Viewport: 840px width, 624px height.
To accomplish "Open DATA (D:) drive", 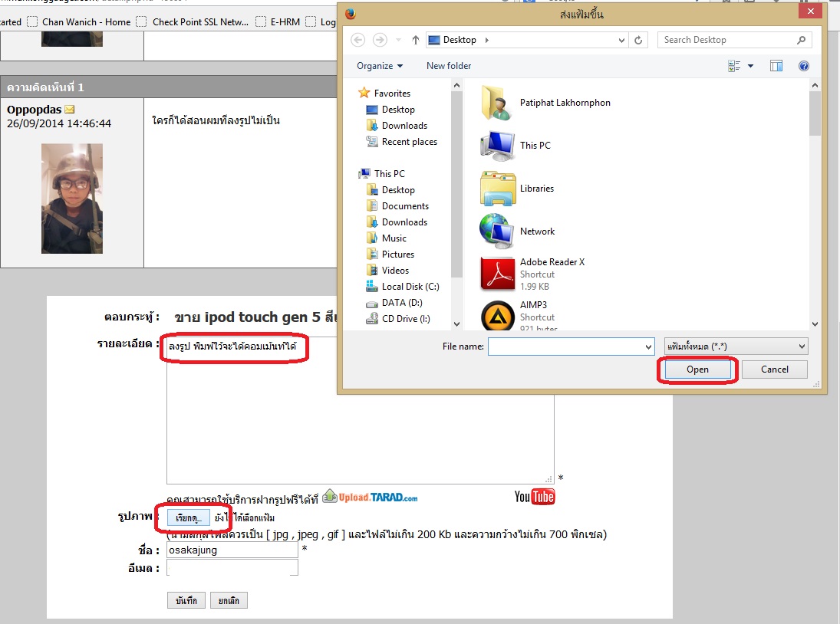I will [x=401, y=302].
